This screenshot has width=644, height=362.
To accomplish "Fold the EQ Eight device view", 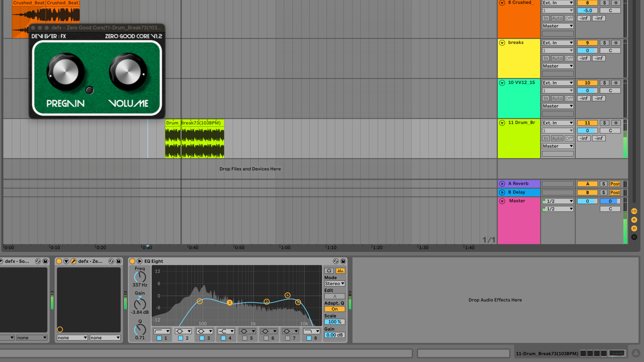I will pyautogui.click(x=140, y=261).
